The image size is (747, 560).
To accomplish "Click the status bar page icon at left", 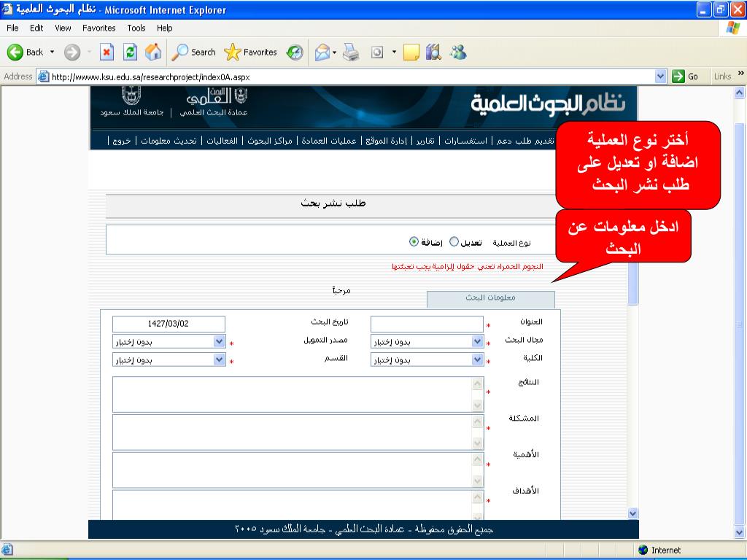I will coord(7,550).
